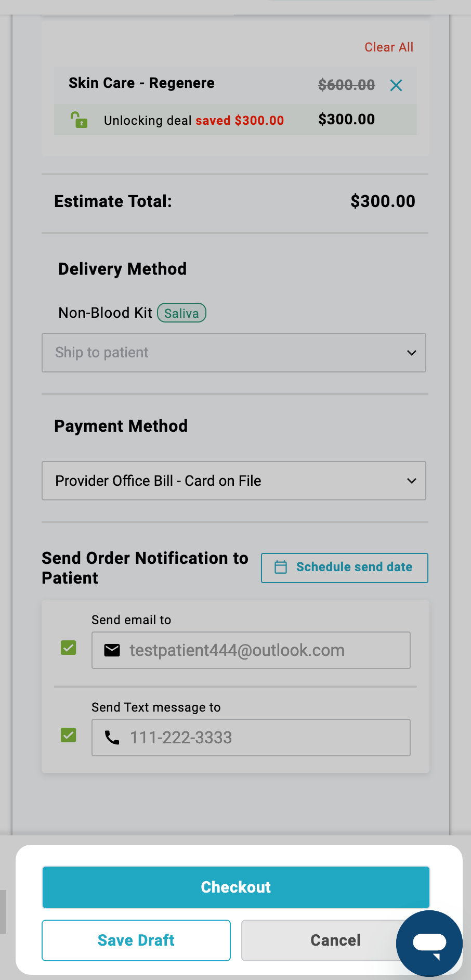Open the Provider Office Bill payment dropdown
The height and width of the screenshot is (980, 471).
(234, 481)
